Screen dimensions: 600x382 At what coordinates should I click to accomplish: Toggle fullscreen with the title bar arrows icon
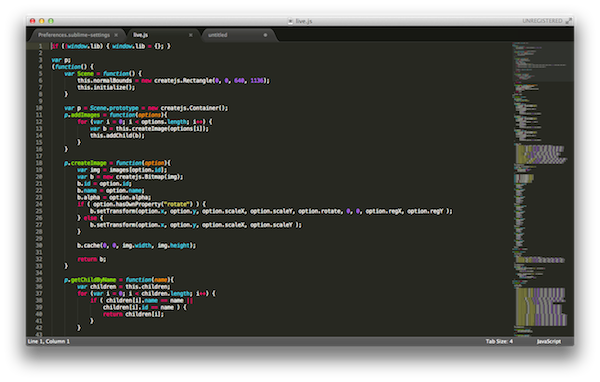point(569,21)
